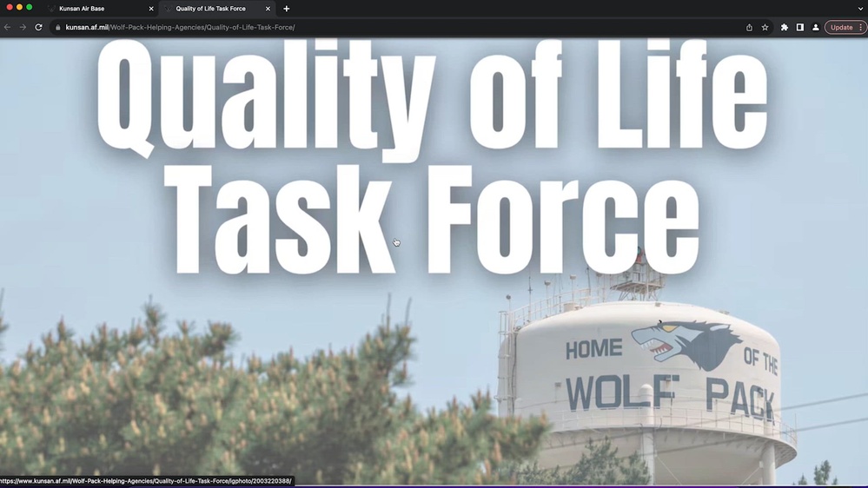This screenshot has width=868, height=488.
Task: Expand the tab search dropdown arrow
Action: coord(859,9)
